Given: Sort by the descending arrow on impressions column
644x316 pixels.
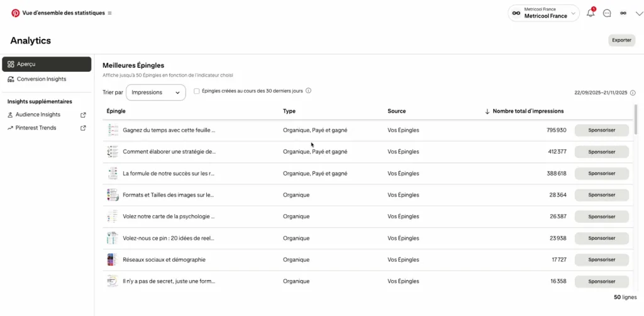Looking at the screenshot, I should pos(487,111).
